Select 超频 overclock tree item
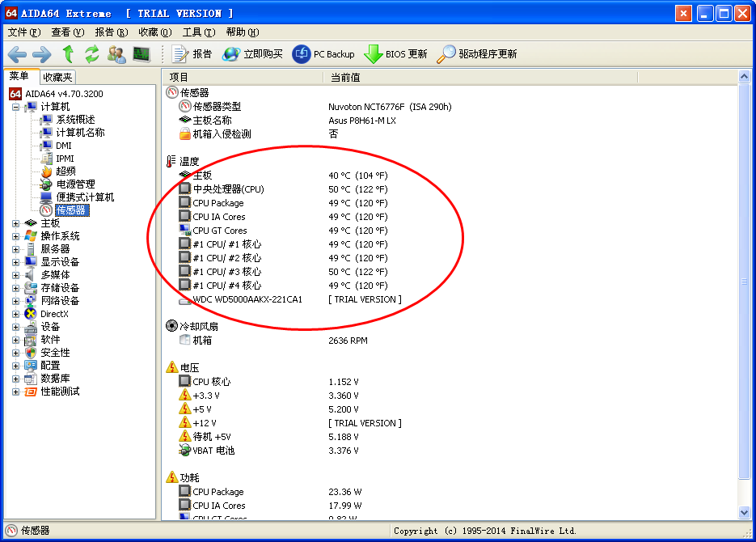756x542 pixels. click(65, 171)
